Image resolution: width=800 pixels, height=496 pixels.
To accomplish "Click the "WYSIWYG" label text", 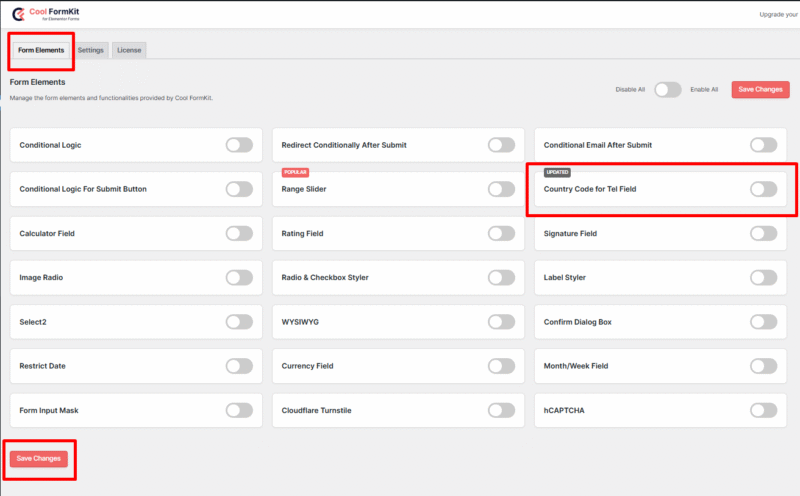I will [x=300, y=322].
